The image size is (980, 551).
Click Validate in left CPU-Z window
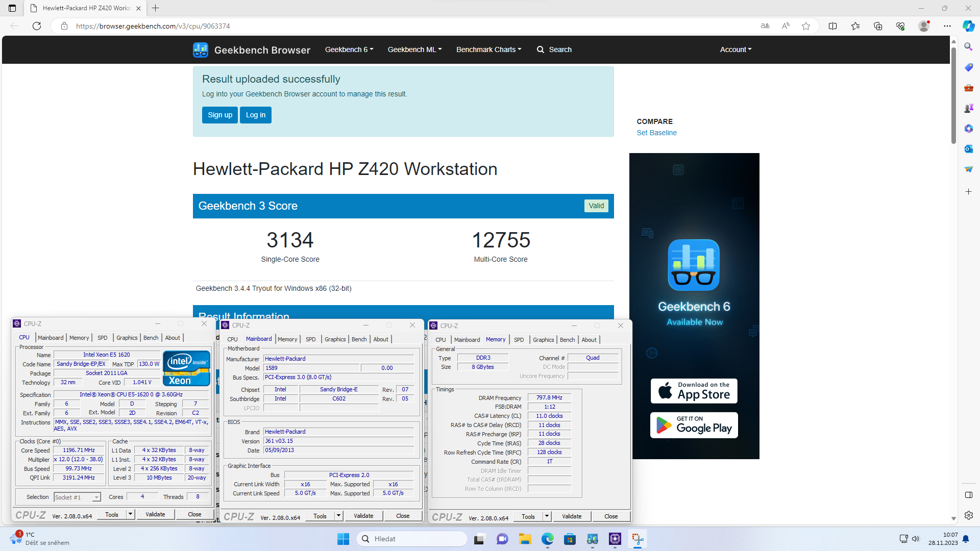[x=155, y=514]
